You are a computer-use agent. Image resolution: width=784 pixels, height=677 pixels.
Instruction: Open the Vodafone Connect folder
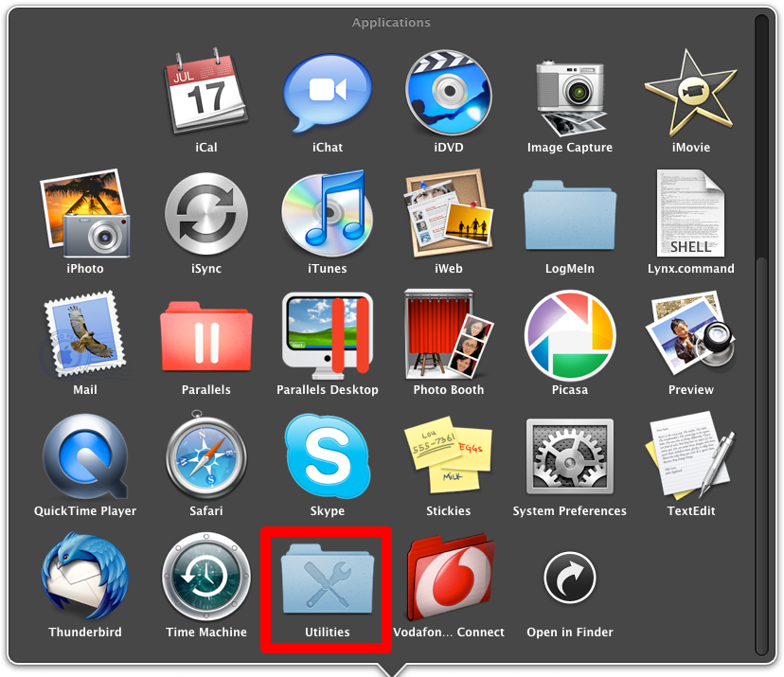[450, 577]
